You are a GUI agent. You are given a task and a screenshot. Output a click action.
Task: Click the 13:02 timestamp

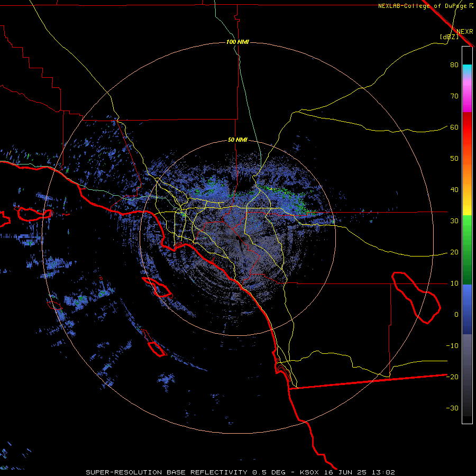[x=383, y=472]
